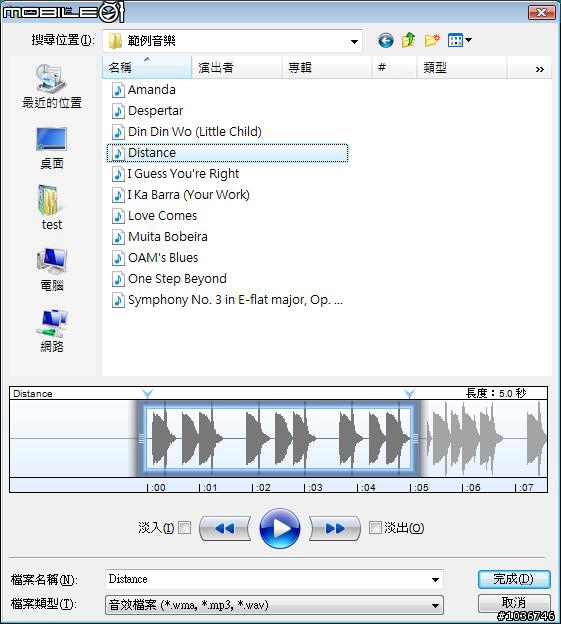
Task: Click the Muita Bobeira music icon
Action: (118, 237)
